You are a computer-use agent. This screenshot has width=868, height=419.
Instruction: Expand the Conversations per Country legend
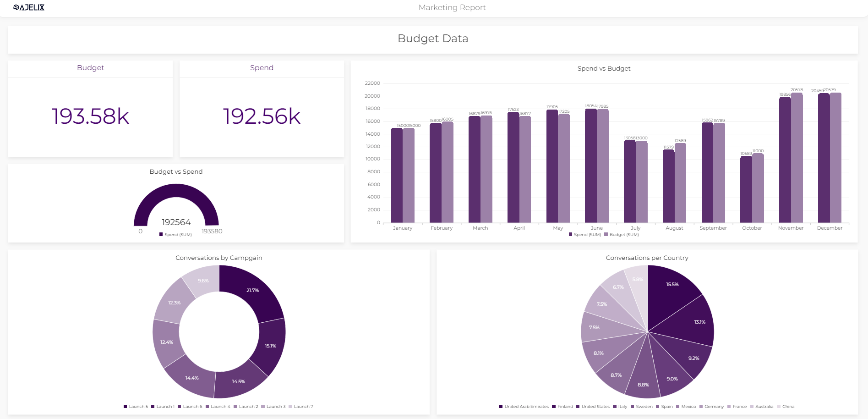(647, 406)
